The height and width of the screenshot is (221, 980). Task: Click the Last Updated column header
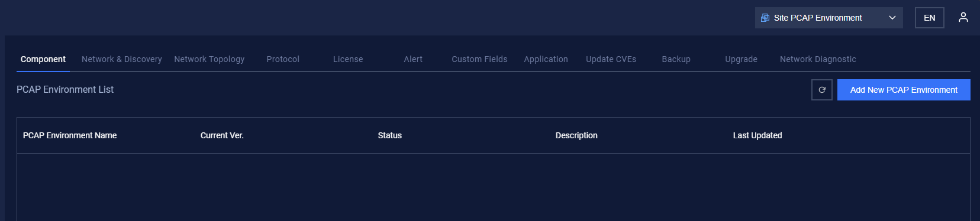[x=757, y=135]
